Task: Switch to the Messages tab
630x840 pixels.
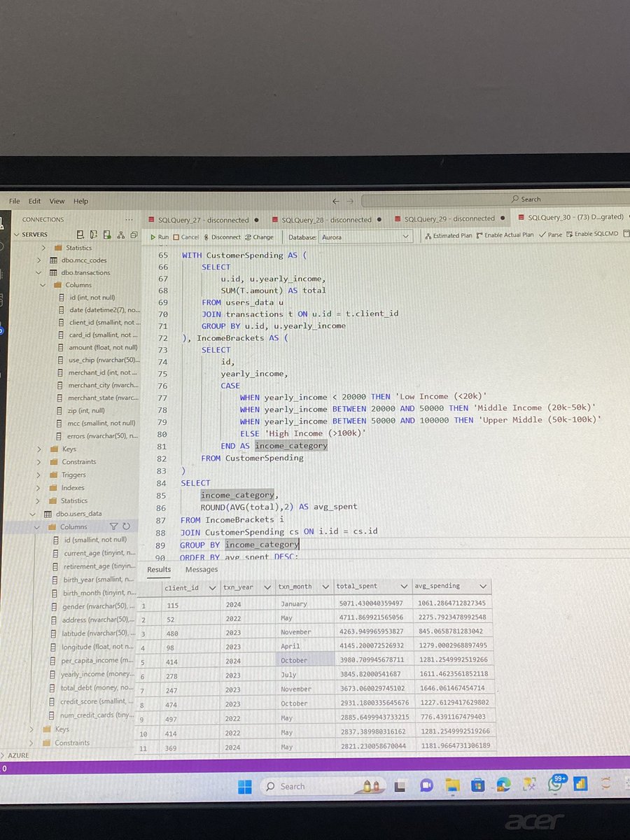Action: pyautogui.click(x=201, y=569)
